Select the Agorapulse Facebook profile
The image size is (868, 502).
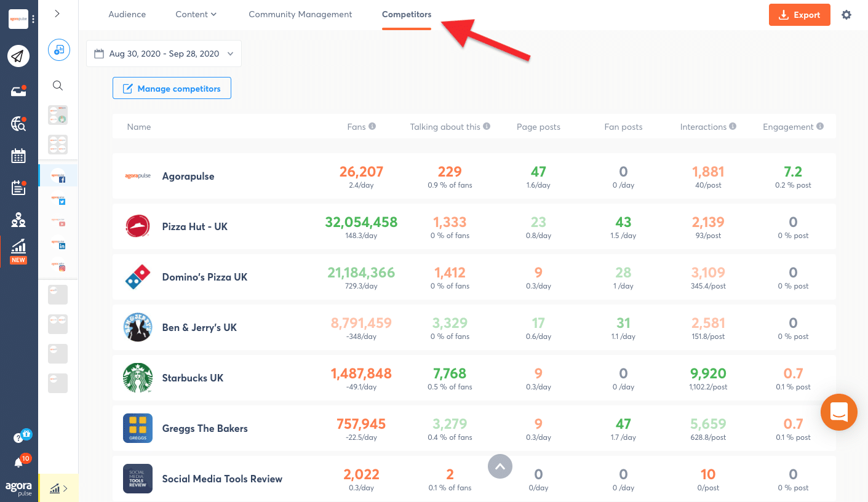(58, 176)
